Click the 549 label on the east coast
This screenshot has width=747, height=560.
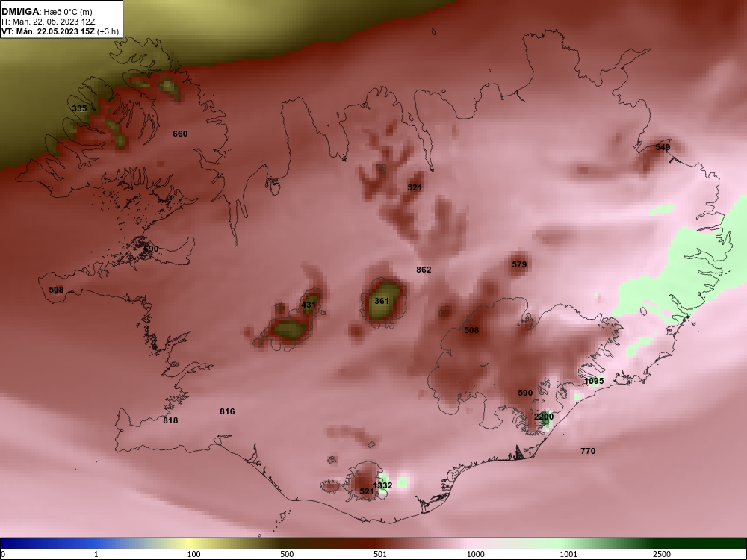pyautogui.click(x=663, y=147)
